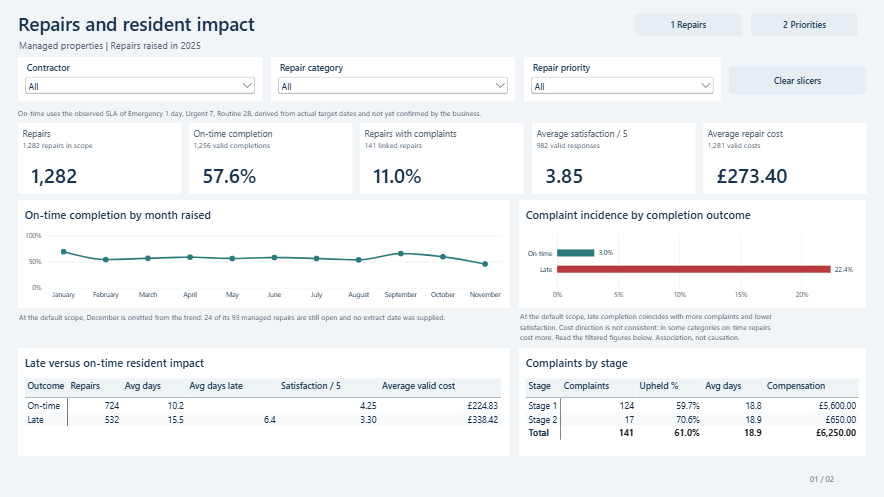This screenshot has width=884, height=497.
Task: Select the teal On time complaint bar
Action: [576, 253]
